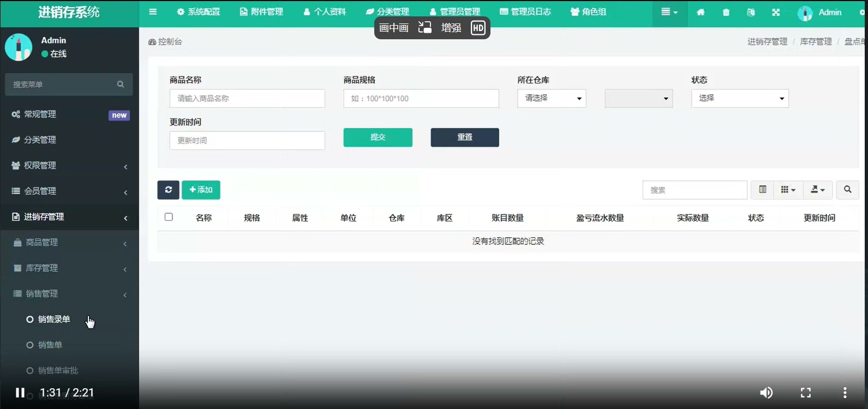Click the 控制台 dashboard tab
This screenshot has width=868, height=409.
[x=165, y=41]
